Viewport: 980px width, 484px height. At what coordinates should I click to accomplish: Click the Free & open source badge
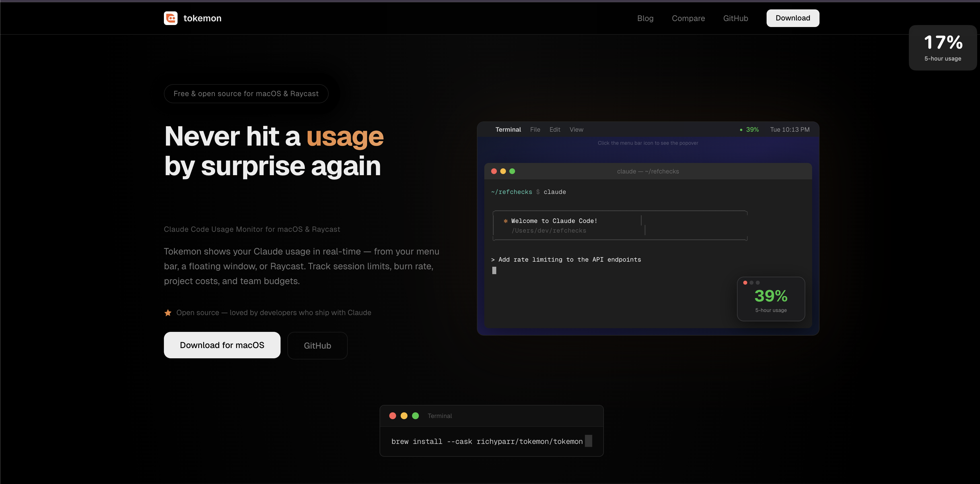(x=246, y=94)
